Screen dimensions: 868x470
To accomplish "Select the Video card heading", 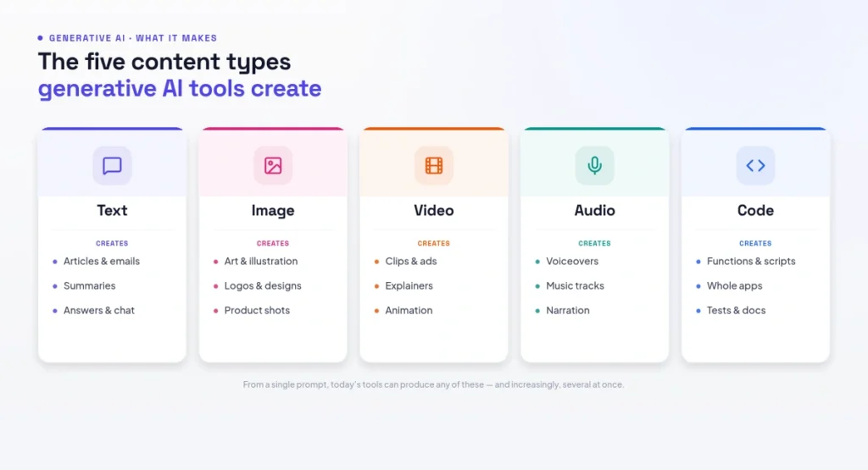I will (x=434, y=210).
